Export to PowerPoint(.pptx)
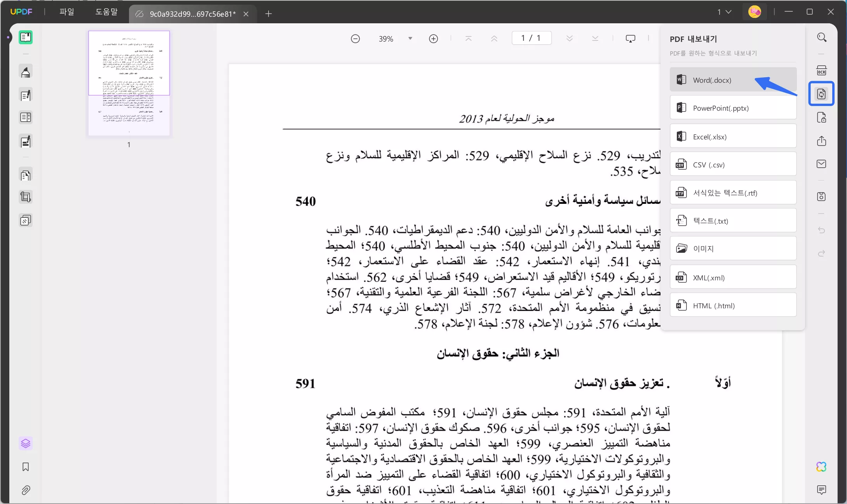The width and height of the screenshot is (847, 504). point(733,108)
